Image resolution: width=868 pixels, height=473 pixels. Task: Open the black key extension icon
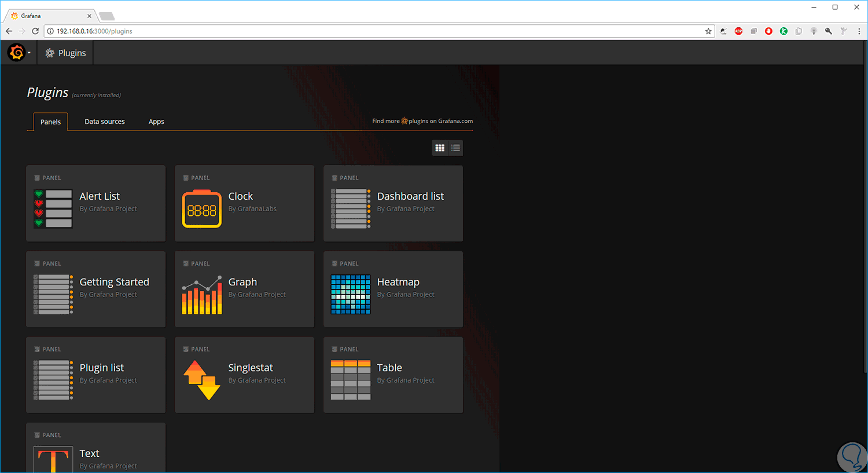(x=829, y=31)
